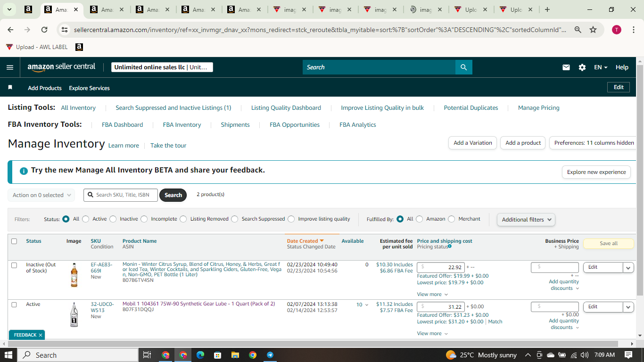The image size is (644, 362).
Task: Open Telegram from the taskbar
Action: tap(270, 355)
